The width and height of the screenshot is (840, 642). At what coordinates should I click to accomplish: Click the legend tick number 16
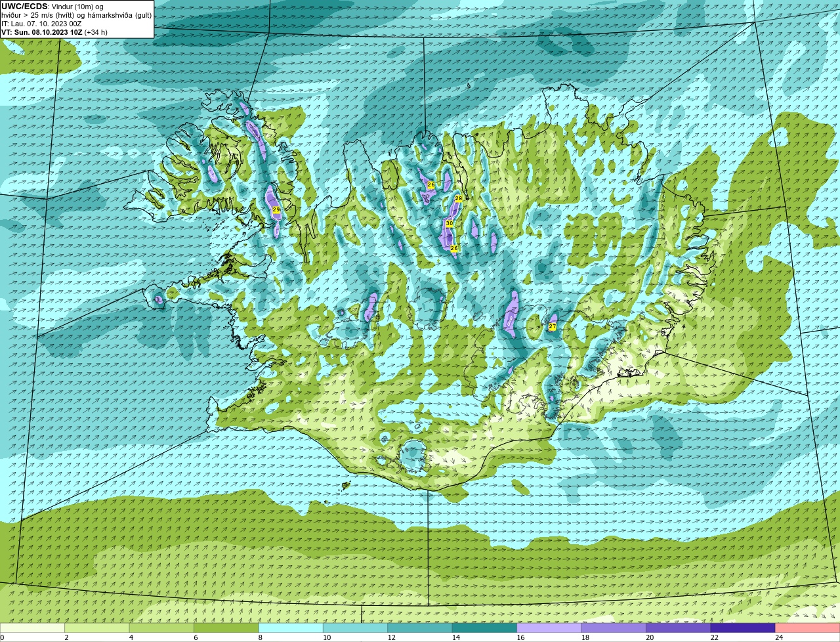pos(520,637)
